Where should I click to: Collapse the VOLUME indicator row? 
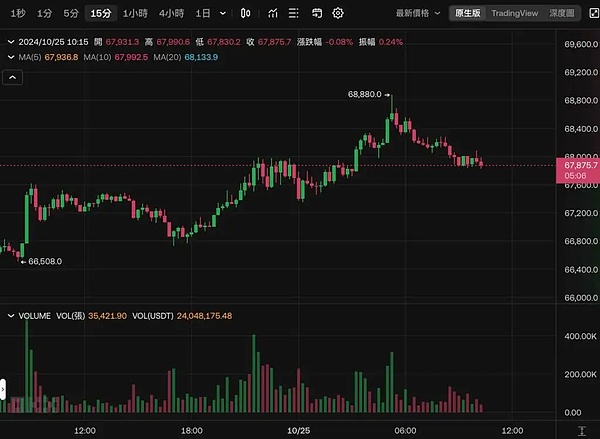point(11,316)
